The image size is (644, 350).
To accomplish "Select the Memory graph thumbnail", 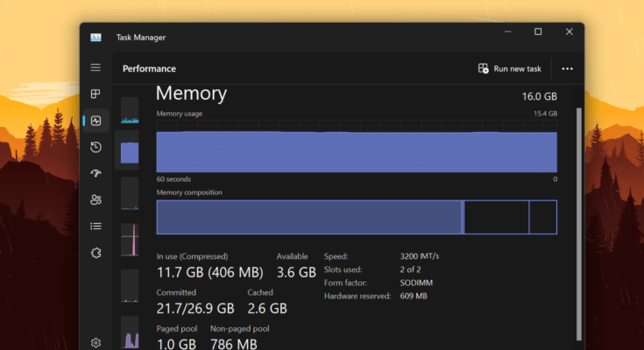I will [x=130, y=150].
